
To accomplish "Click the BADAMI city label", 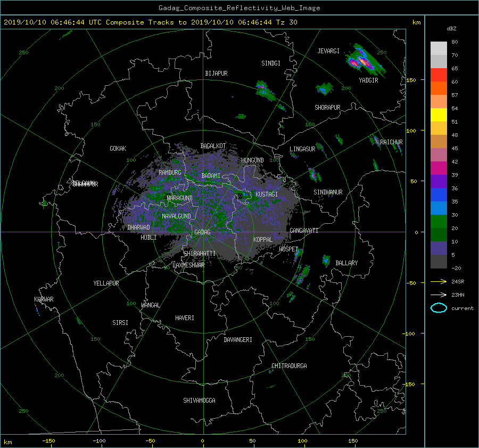I will 211,176.
